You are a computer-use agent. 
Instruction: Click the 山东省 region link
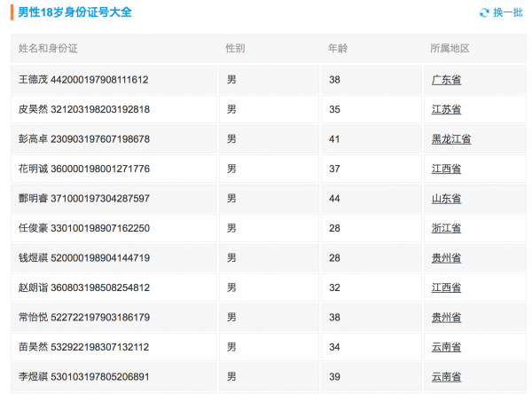(x=446, y=199)
